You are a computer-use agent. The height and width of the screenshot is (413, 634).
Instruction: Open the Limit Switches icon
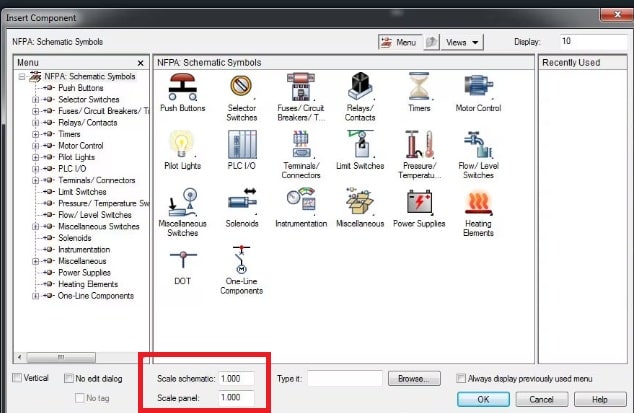tap(360, 144)
